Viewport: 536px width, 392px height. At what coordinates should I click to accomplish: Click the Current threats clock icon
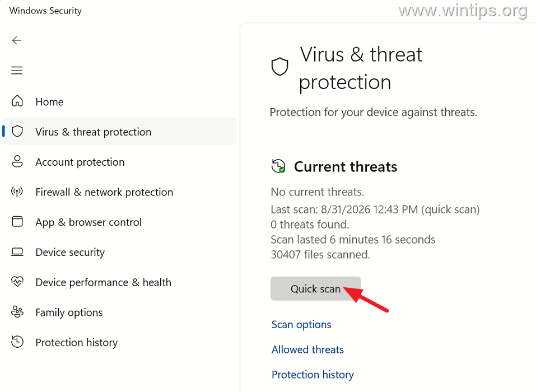click(x=278, y=166)
